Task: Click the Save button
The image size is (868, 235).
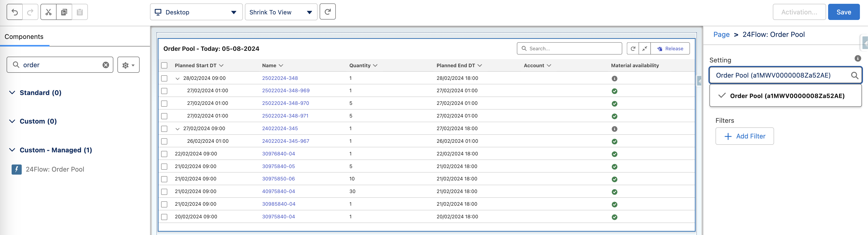Action: click(844, 12)
